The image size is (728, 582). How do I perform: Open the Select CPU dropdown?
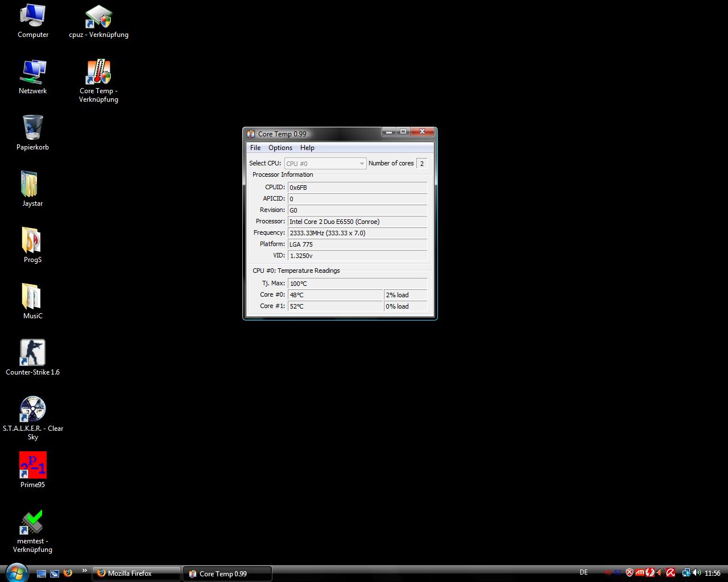(x=325, y=164)
